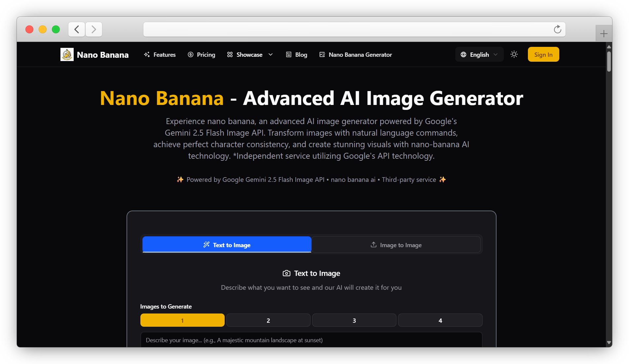
Task: Click the camera icon above Text to Image
Action: [x=286, y=273]
